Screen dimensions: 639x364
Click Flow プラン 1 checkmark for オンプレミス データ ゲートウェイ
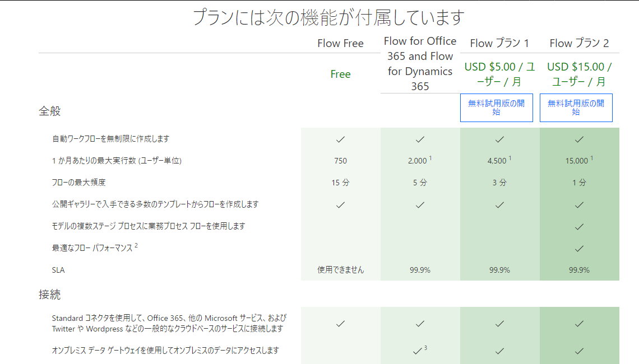[x=499, y=351]
